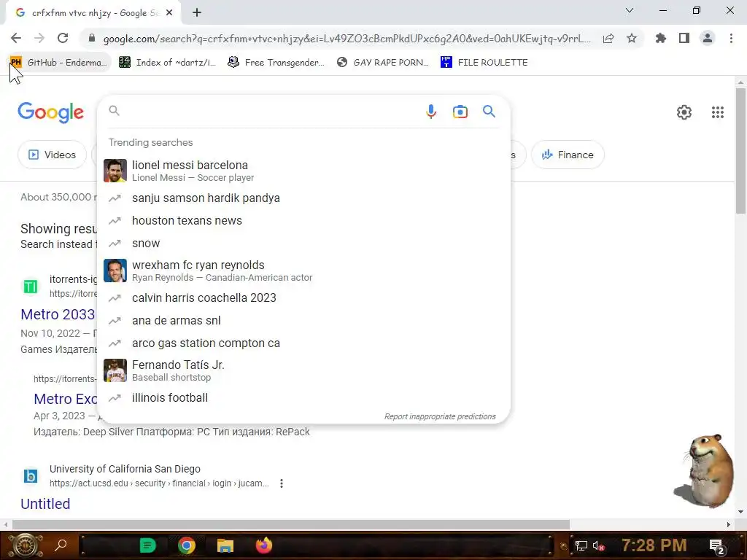Click the network tray icon
The height and width of the screenshot is (560, 747).
[581, 545]
